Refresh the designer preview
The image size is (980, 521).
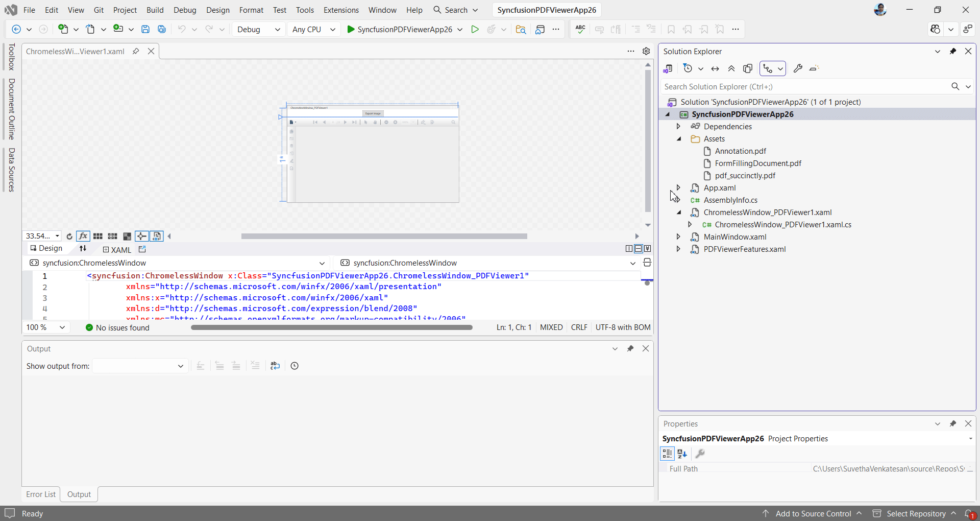point(69,236)
